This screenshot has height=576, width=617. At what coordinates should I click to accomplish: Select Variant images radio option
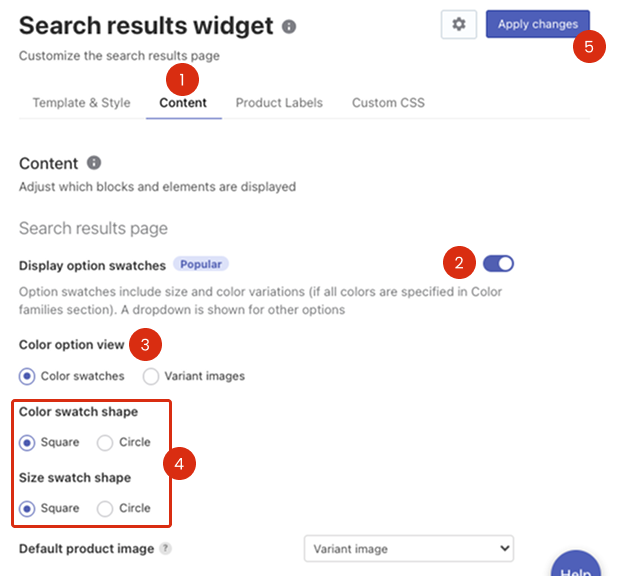click(x=151, y=376)
